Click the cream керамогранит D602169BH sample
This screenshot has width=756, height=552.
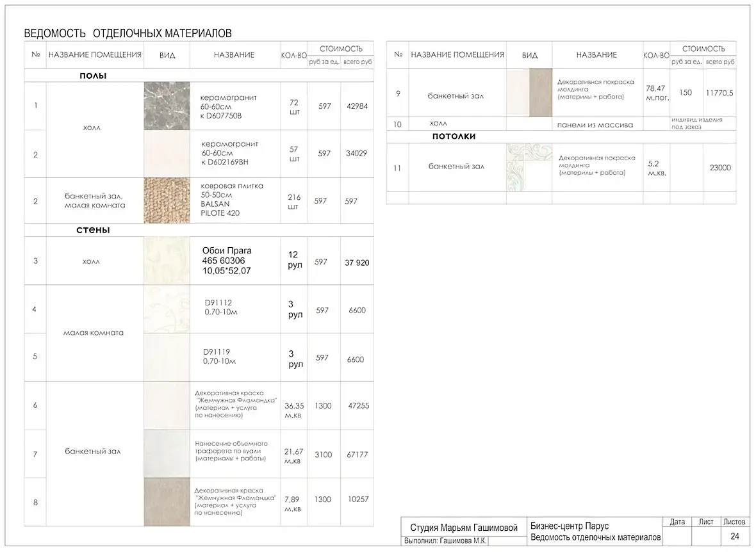coord(167,154)
